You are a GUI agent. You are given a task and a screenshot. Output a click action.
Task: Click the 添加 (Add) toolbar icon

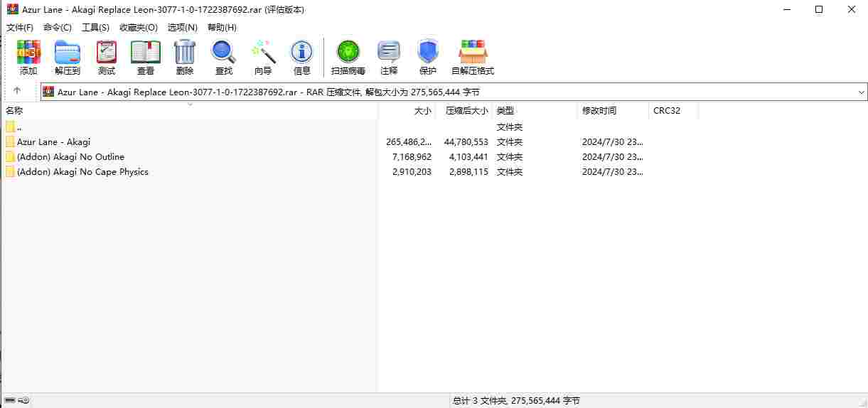click(x=28, y=52)
